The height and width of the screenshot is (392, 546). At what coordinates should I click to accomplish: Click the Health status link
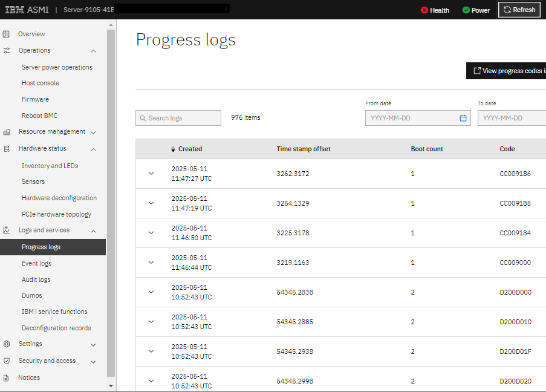(435, 10)
